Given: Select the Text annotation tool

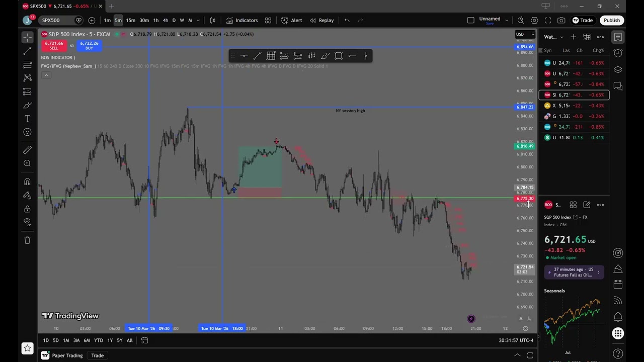Looking at the screenshot, I should [27, 119].
